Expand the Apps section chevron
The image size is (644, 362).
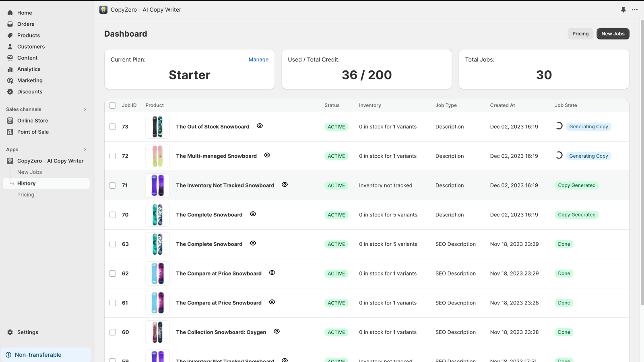pos(85,150)
